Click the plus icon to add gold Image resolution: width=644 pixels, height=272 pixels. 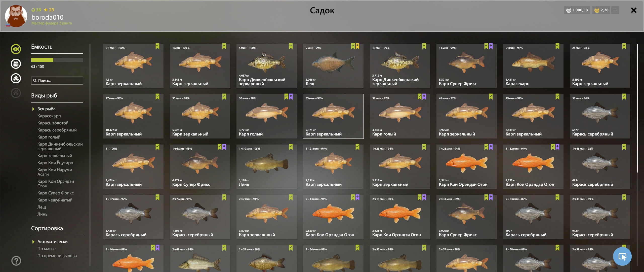pos(615,10)
